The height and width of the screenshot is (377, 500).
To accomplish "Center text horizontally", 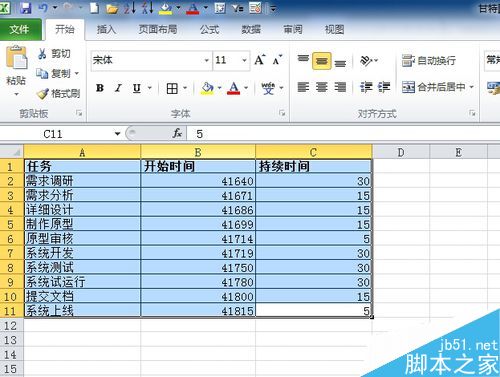I will (x=322, y=87).
